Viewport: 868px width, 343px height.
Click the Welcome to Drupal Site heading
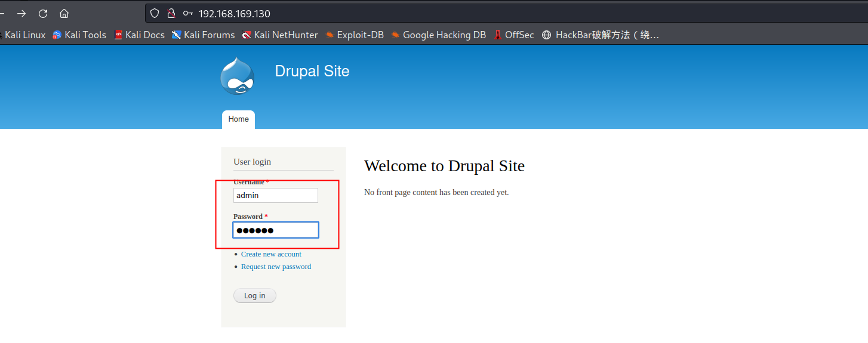tap(444, 166)
